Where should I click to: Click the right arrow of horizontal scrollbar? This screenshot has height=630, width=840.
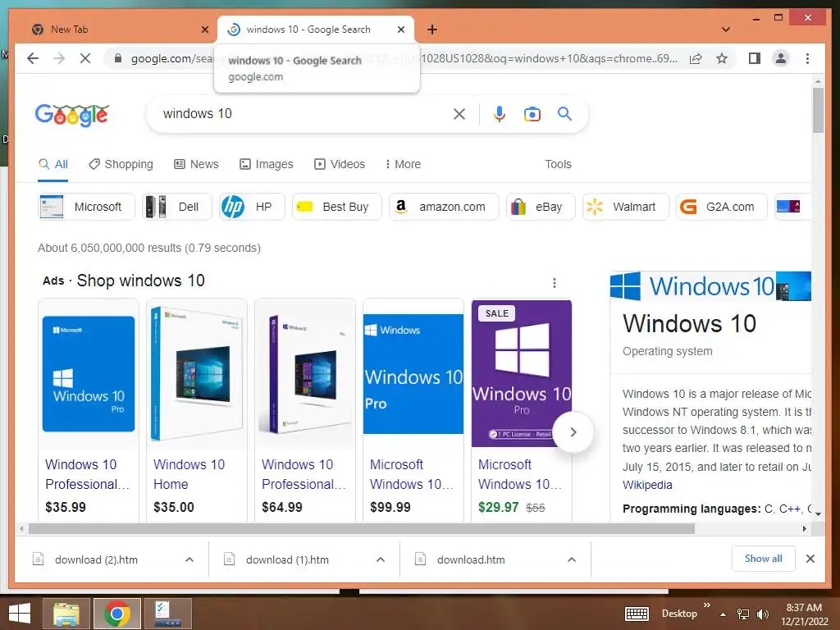pos(804,529)
